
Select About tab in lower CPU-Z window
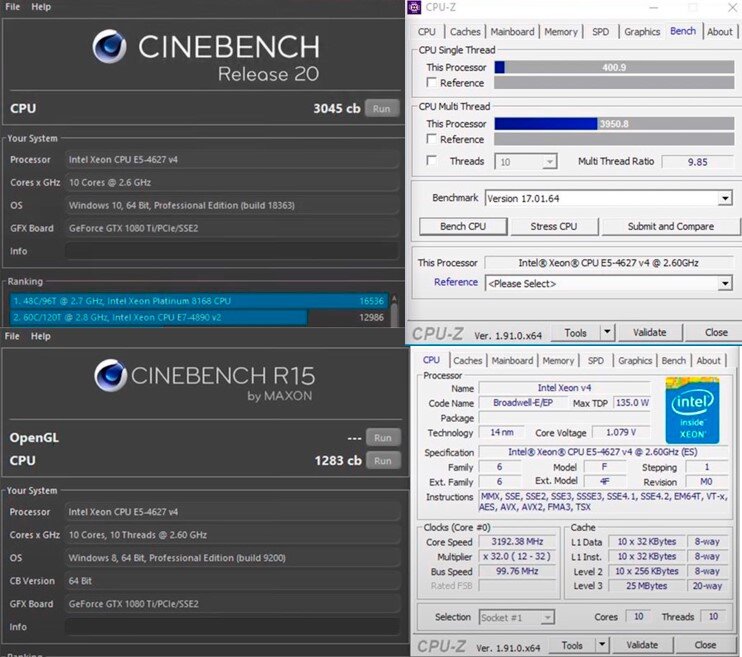708,360
